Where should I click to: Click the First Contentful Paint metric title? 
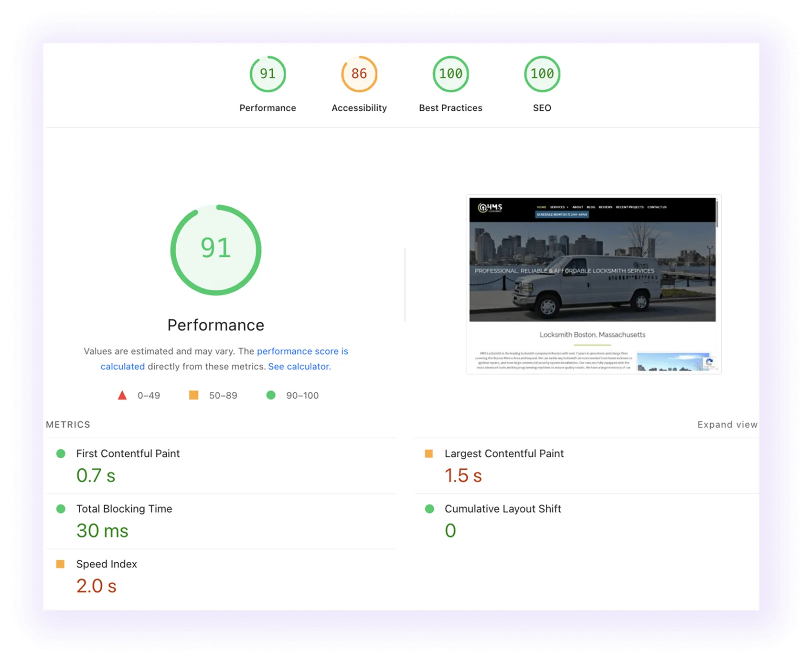tap(128, 453)
